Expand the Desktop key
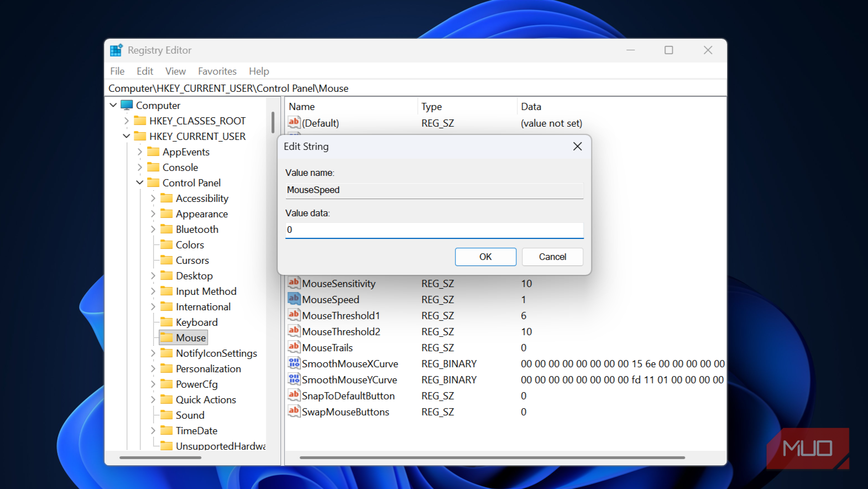This screenshot has height=489, width=868. [153, 275]
